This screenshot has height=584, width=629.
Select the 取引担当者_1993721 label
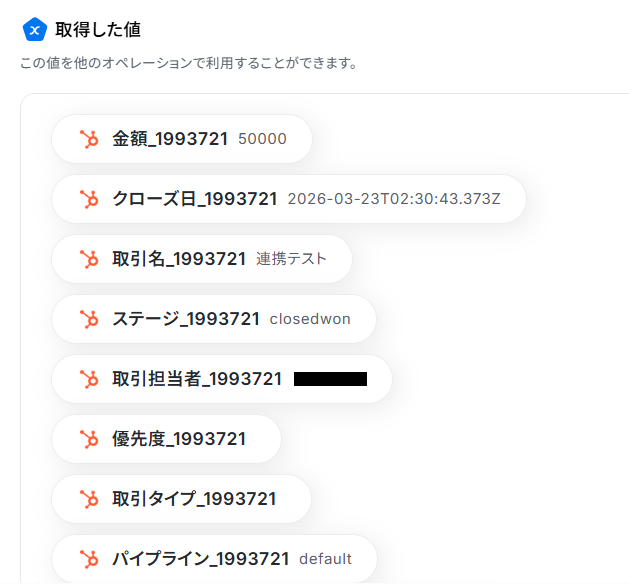point(197,379)
